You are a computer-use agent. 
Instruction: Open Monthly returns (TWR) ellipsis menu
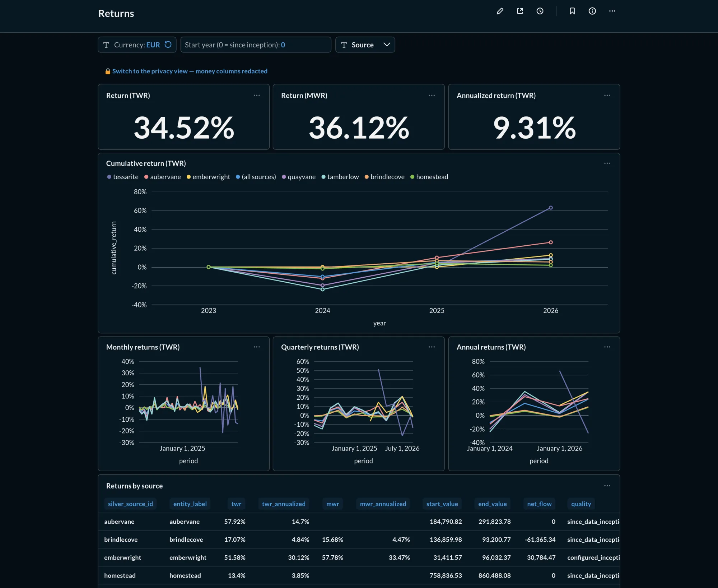pos(257,347)
